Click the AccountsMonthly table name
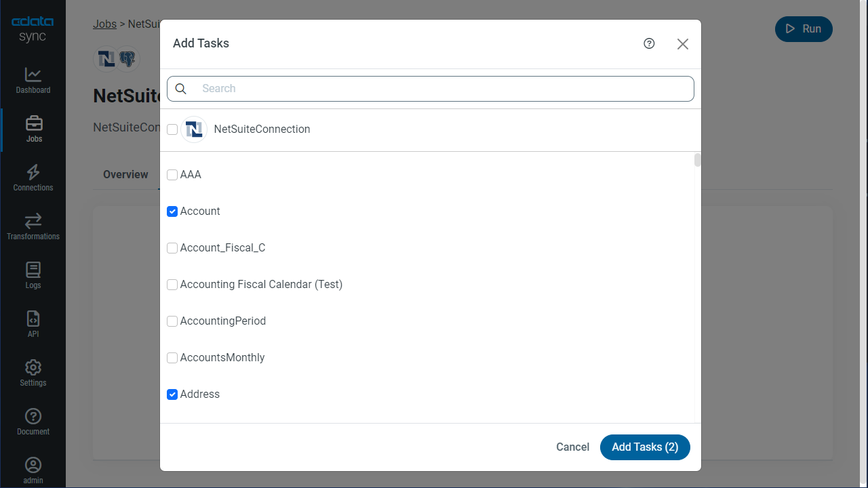 point(222,358)
